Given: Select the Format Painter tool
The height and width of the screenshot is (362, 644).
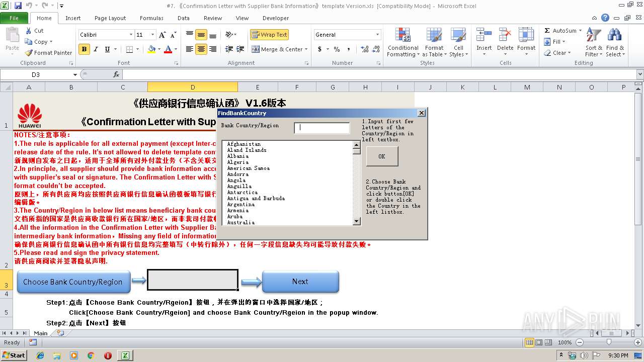Looking at the screenshot, I should 49,53.
